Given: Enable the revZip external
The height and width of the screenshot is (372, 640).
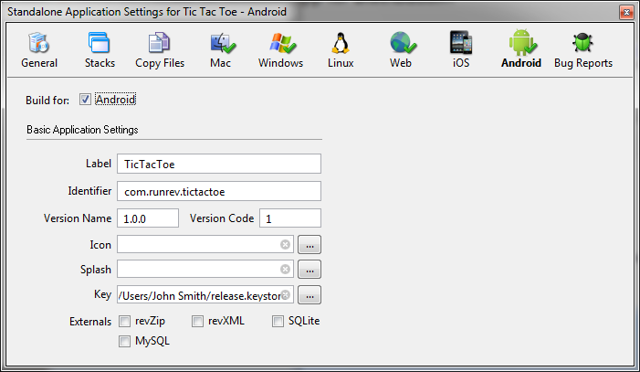Looking at the screenshot, I should pyautogui.click(x=124, y=321).
